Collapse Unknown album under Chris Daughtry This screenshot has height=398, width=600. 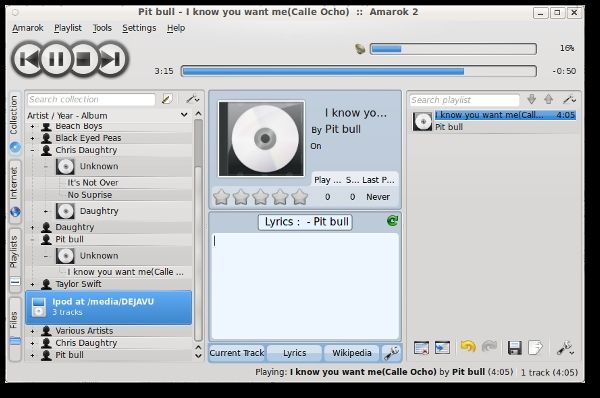(46, 166)
